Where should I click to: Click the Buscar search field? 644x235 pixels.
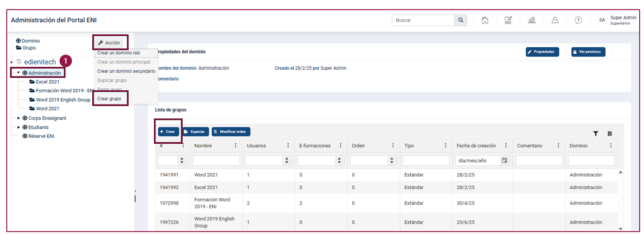[x=423, y=20]
